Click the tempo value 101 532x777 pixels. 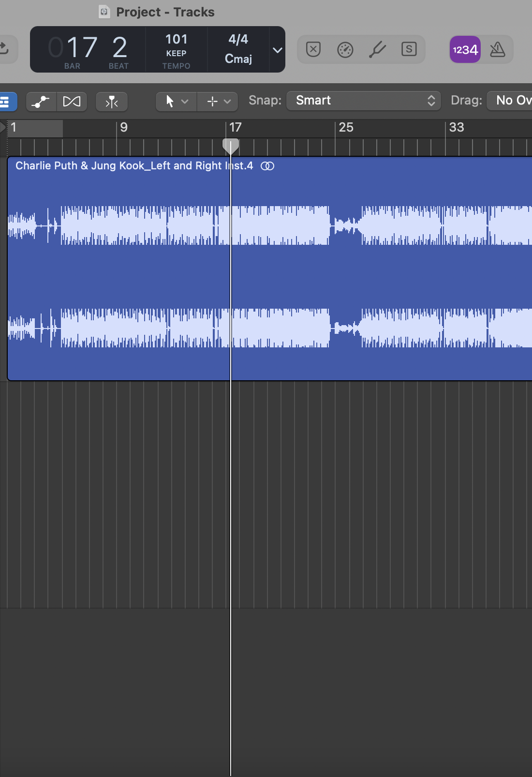(176, 39)
